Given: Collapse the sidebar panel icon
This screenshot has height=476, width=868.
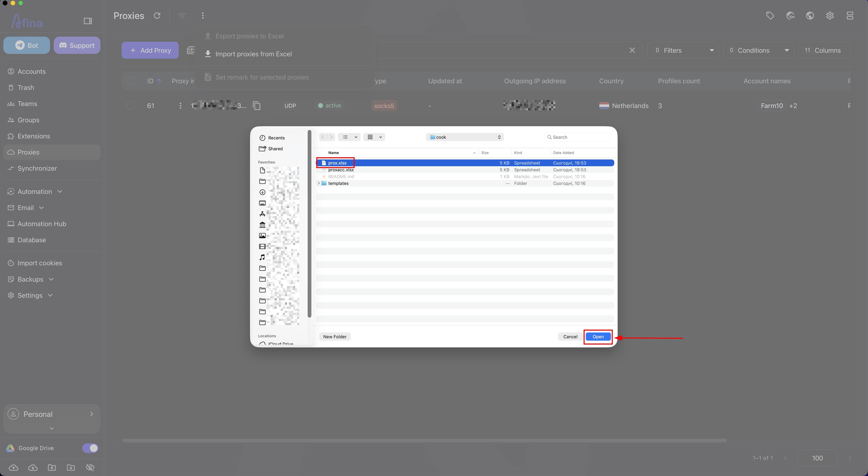Looking at the screenshot, I should pyautogui.click(x=88, y=21).
